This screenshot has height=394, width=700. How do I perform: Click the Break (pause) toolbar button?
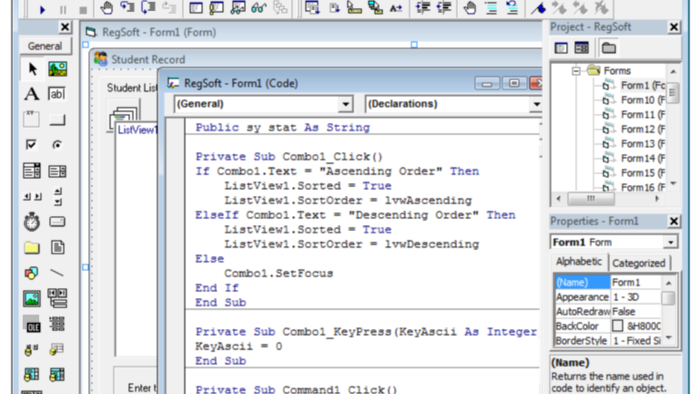pyautogui.click(x=62, y=9)
